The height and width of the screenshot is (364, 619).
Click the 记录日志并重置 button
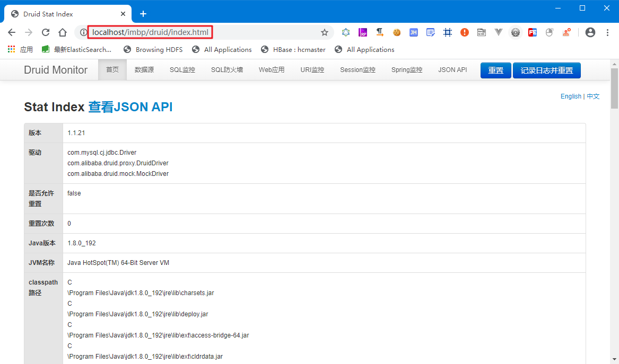(x=547, y=70)
